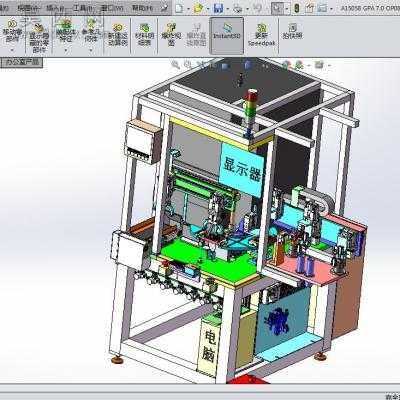Take a snapshot with 拍快照
400x400 pixels.
292,32
